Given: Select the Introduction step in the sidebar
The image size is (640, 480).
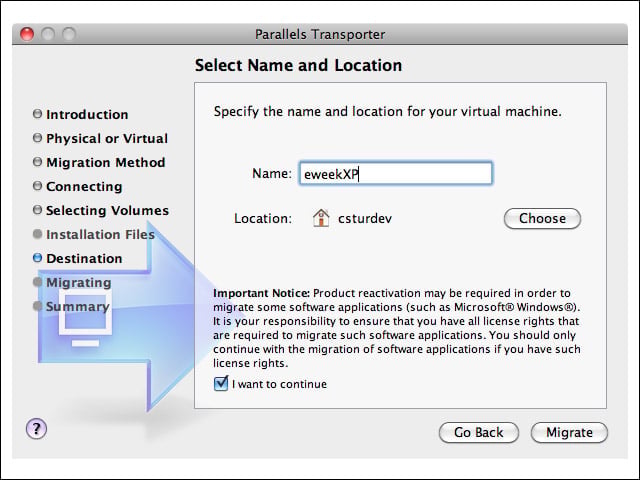Looking at the screenshot, I should point(87,114).
